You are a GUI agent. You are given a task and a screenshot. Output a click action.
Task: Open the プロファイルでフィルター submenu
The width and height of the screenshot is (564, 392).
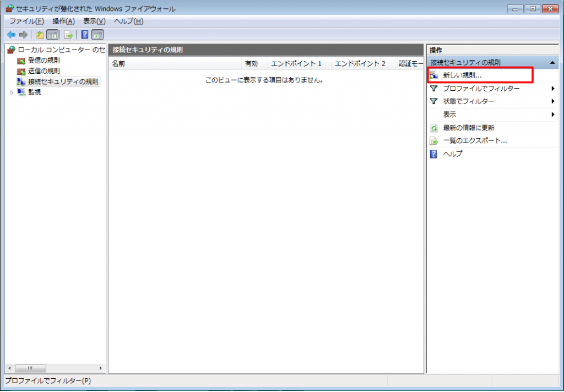point(492,89)
